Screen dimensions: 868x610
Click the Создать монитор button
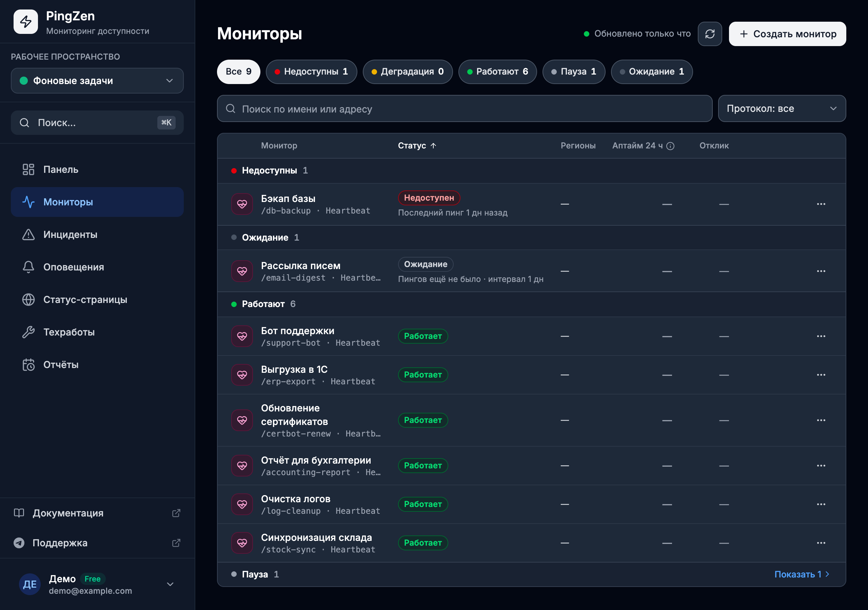coord(787,34)
